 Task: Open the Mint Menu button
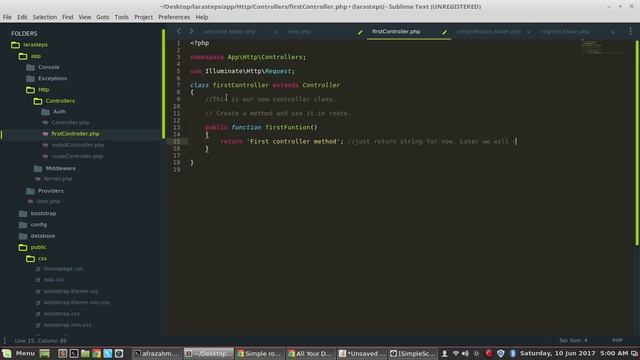19,353
